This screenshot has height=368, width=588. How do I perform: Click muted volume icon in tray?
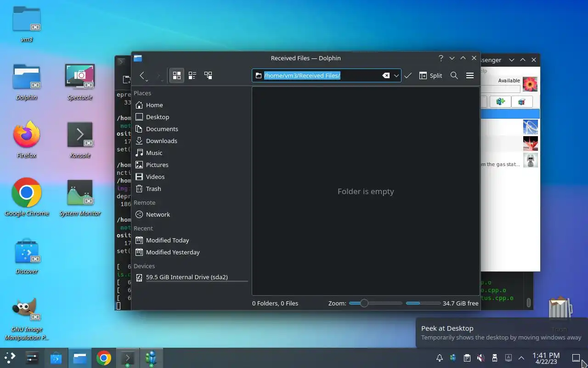[481, 358]
